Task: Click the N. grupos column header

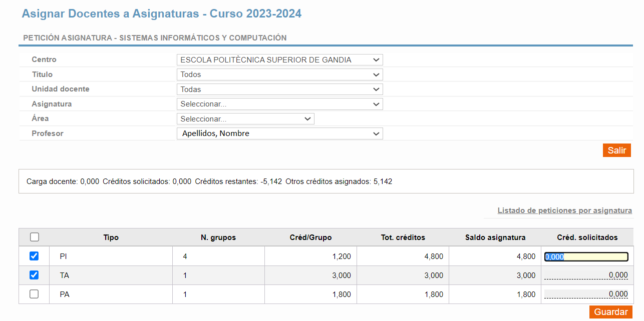Action: [x=218, y=237]
